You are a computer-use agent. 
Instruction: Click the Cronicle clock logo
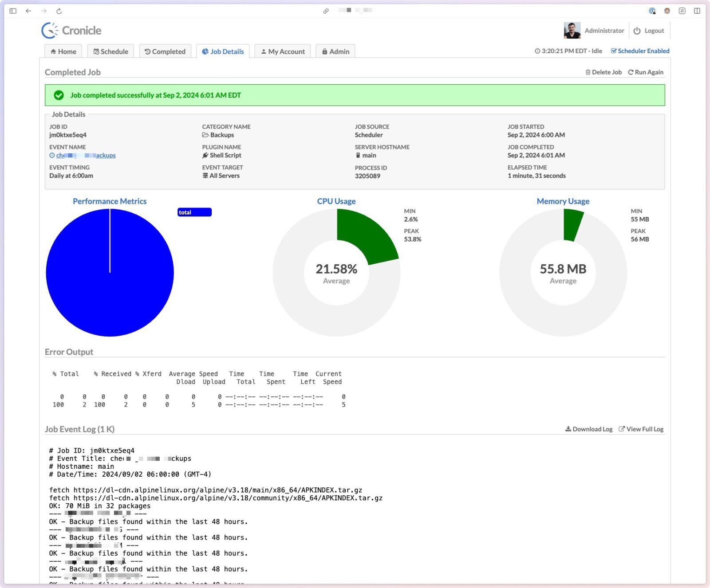pos(50,31)
